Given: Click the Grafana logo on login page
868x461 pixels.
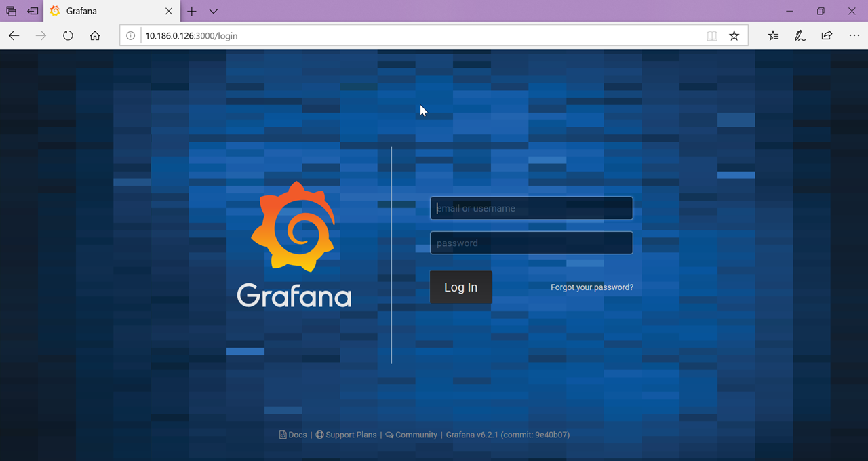Looking at the screenshot, I should click(x=294, y=227).
